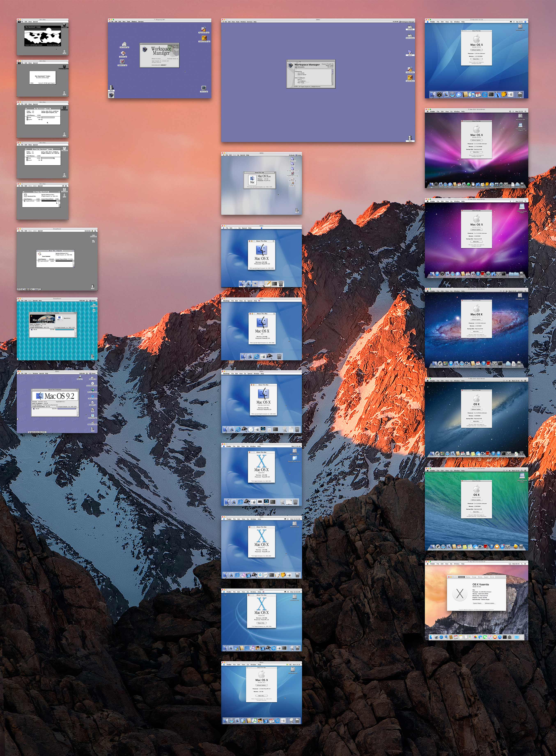The width and height of the screenshot is (556, 756).
Task: Switch to Displays tab in OS X Yosemite About window
Action: coord(468,577)
